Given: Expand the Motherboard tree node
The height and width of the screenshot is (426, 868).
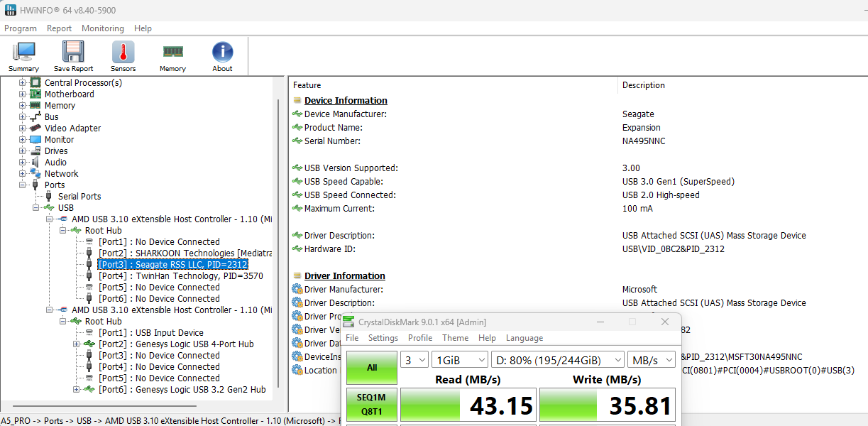Looking at the screenshot, I should (x=23, y=94).
